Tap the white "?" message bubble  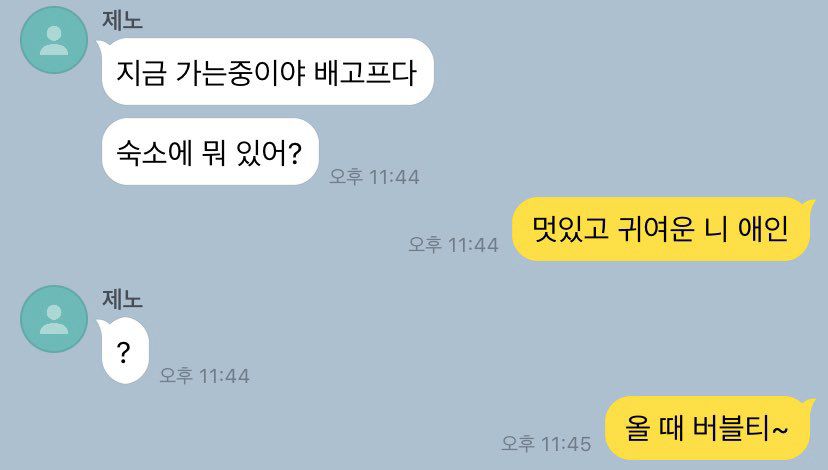click(124, 351)
